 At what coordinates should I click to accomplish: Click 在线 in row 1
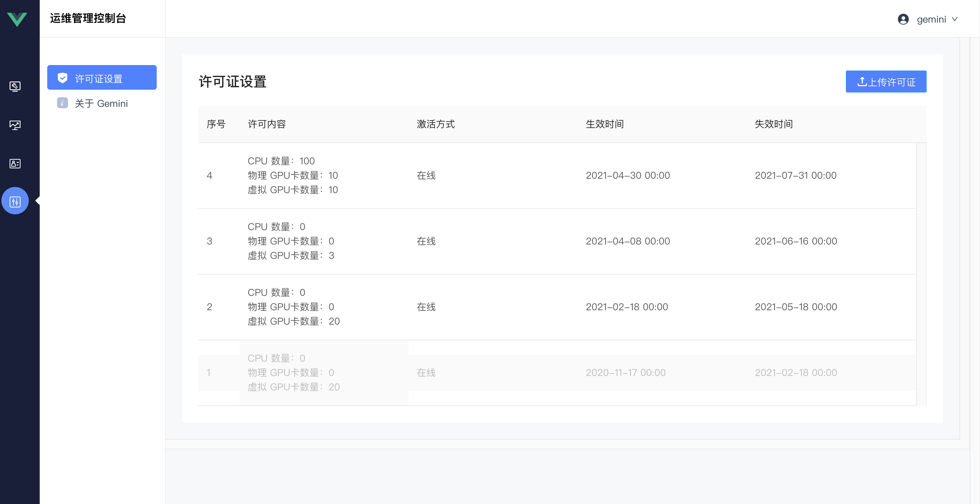[x=426, y=373]
